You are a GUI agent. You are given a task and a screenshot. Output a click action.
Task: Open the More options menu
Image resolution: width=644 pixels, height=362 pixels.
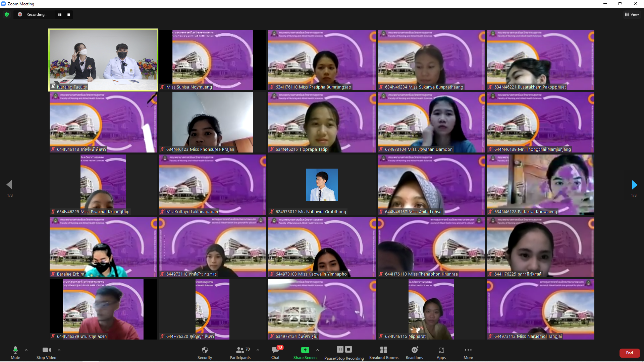coord(468,352)
